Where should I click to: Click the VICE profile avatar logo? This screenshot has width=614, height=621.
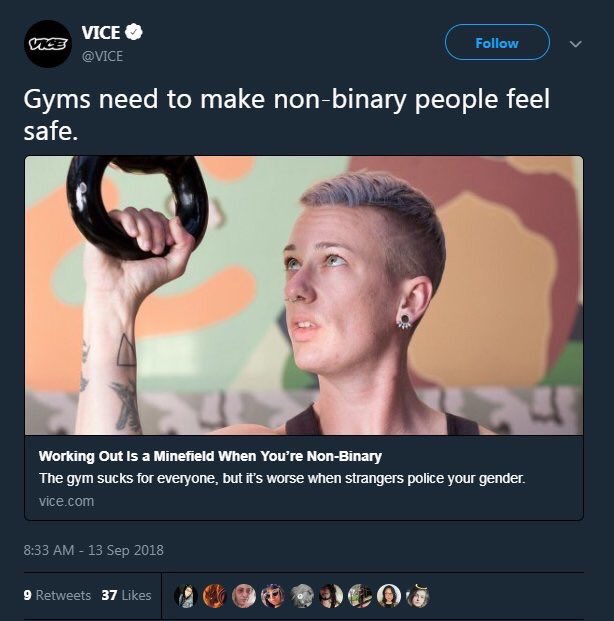point(48,44)
